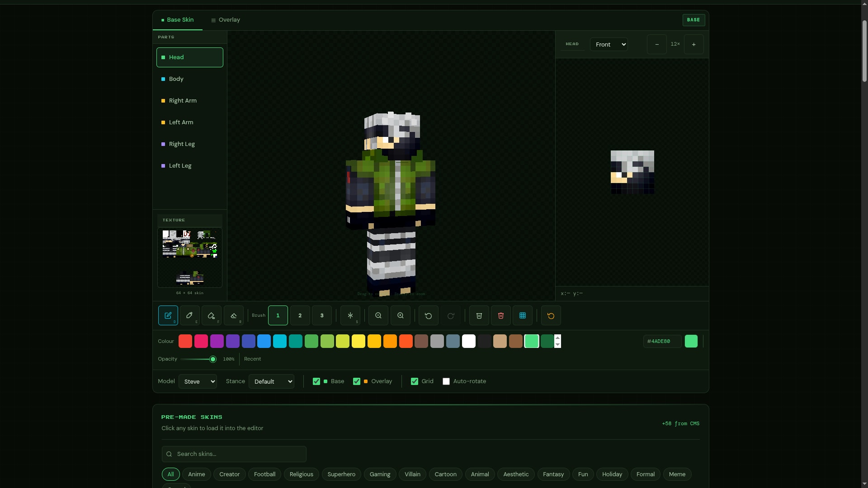This screenshot has height=488, width=868.
Task: Zoom in with the magnifier plus icon
Action: click(x=401, y=315)
